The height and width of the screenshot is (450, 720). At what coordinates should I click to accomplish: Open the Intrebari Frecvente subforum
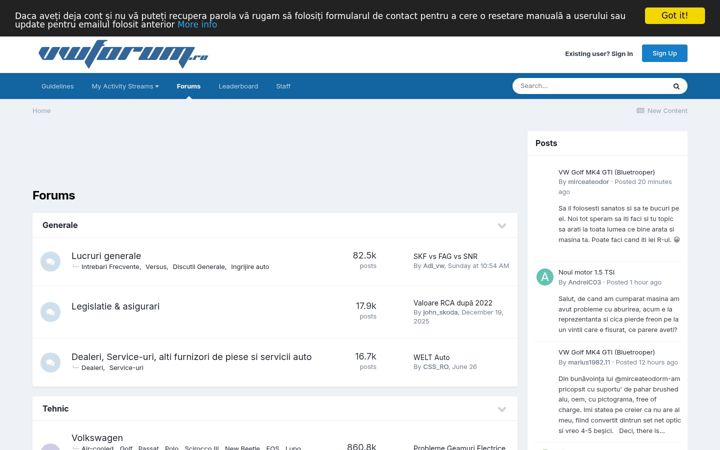point(110,267)
